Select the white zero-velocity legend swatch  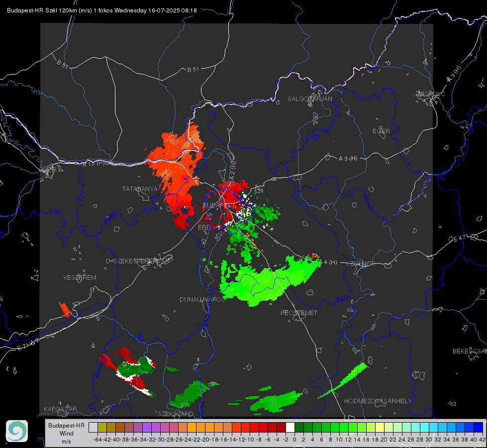(290, 428)
